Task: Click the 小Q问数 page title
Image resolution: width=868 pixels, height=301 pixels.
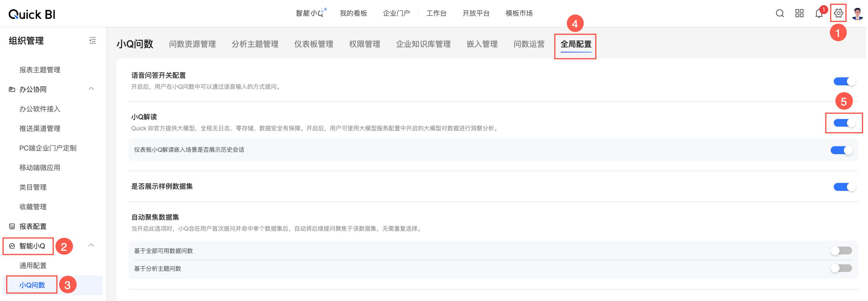Action: pos(135,44)
